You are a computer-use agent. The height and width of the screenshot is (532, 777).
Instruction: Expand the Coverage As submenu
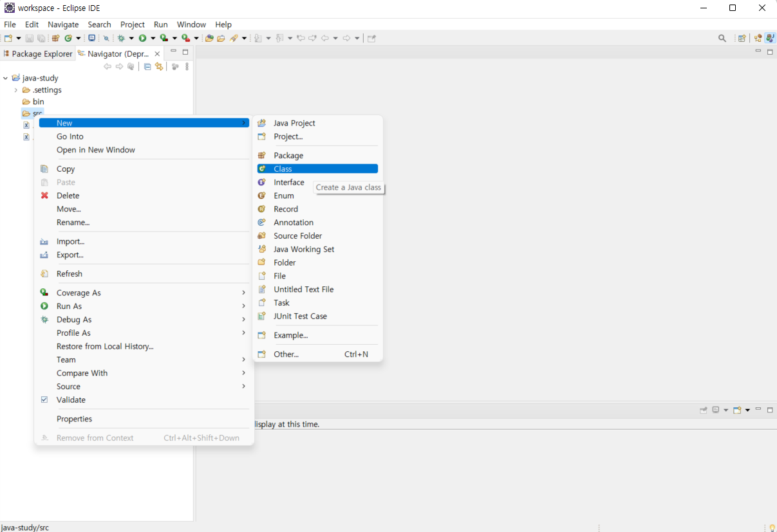point(144,293)
